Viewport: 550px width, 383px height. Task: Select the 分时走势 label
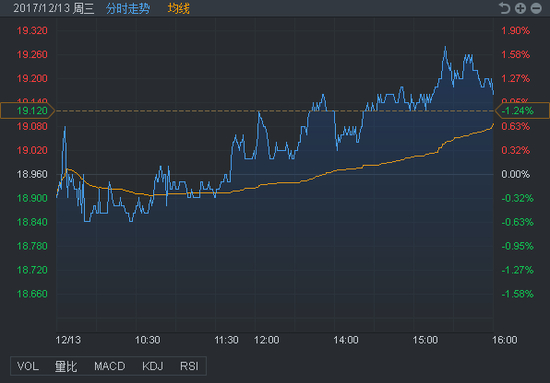click(128, 8)
